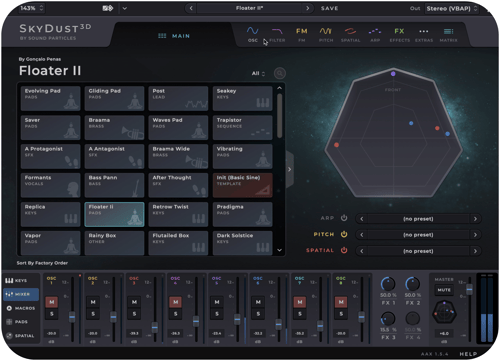Click the SAVE button

(329, 8)
